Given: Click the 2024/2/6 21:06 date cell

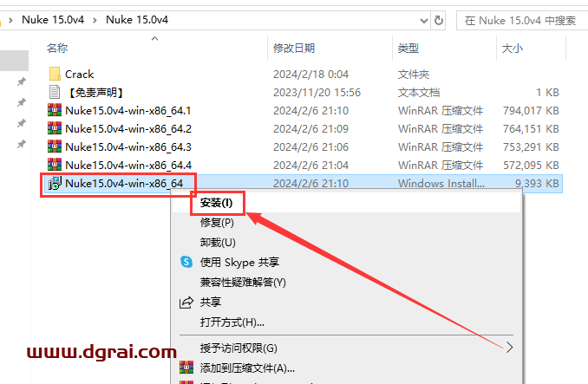Looking at the screenshot, I should (x=310, y=146).
